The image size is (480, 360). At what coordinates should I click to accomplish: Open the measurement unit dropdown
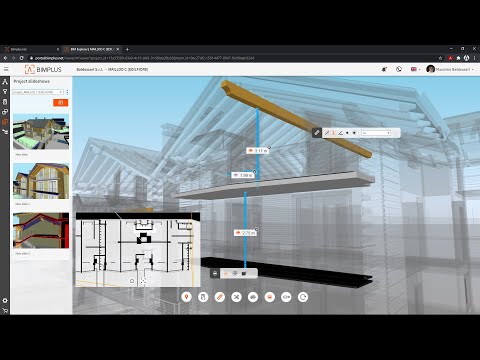click(x=376, y=133)
